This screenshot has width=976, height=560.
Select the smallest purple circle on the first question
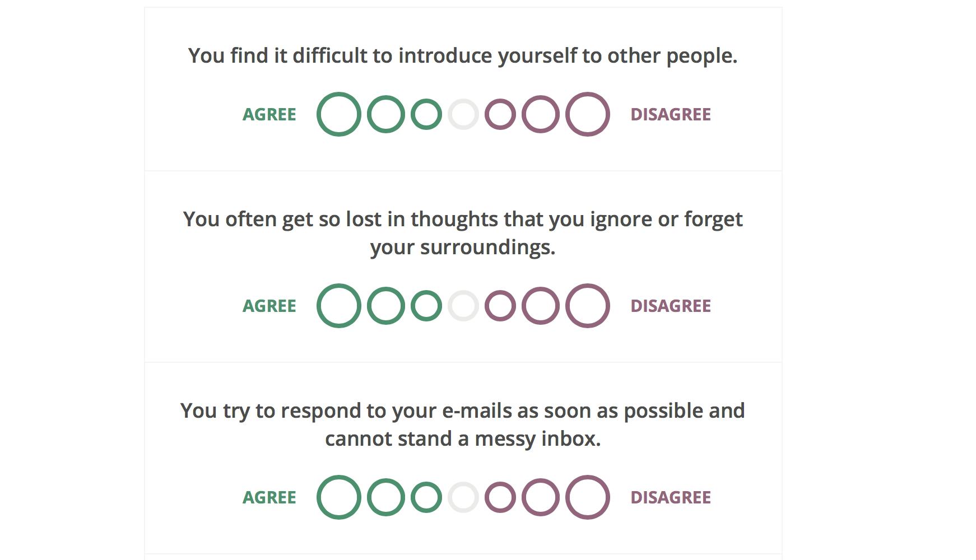[x=501, y=114]
